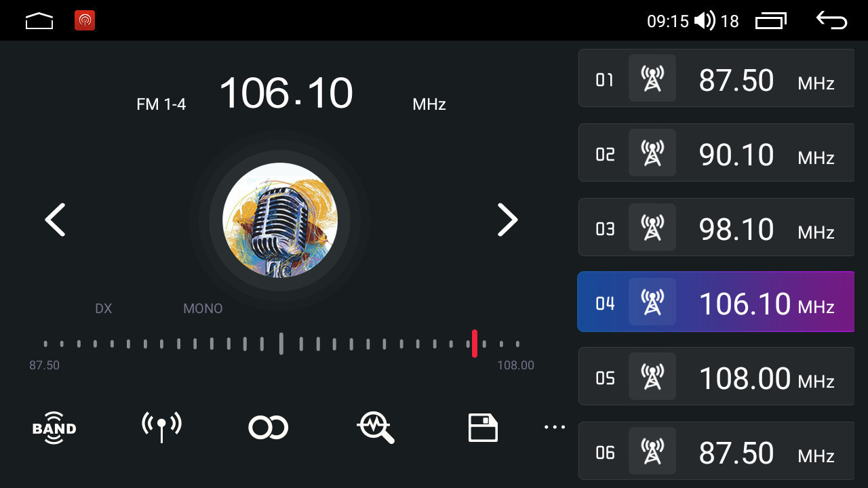Toggle the MONO audio mode

203,308
